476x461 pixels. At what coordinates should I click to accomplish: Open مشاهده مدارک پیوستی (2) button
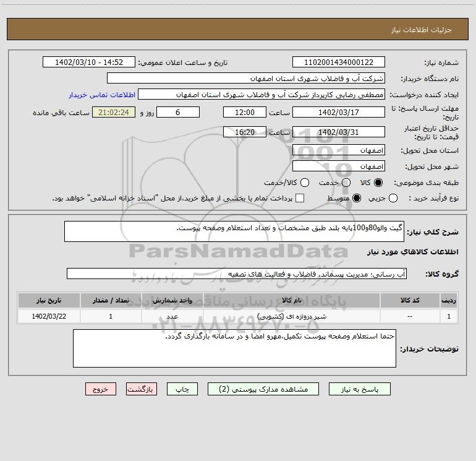point(263,389)
